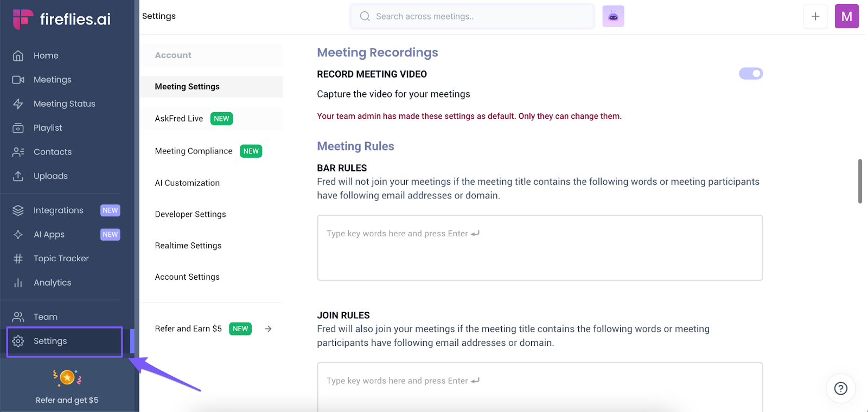Open Integrations page
This screenshot has width=868, height=412.
pyautogui.click(x=59, y=210)
